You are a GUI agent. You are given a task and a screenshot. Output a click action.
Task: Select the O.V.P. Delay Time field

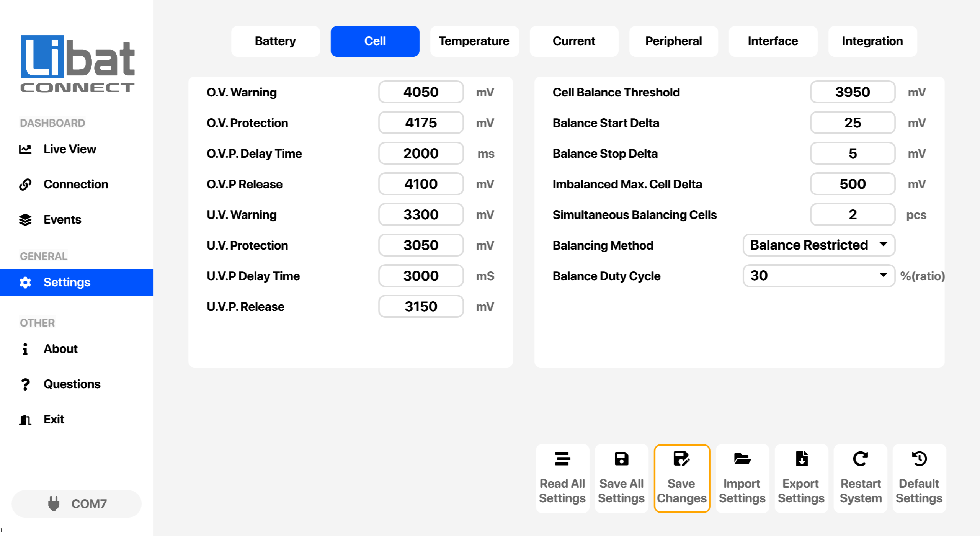coord(421,153)
